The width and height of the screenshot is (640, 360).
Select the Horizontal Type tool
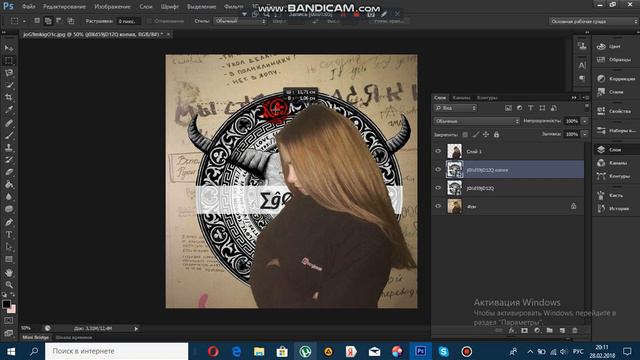pyautogui.click(x=9, y=235)
